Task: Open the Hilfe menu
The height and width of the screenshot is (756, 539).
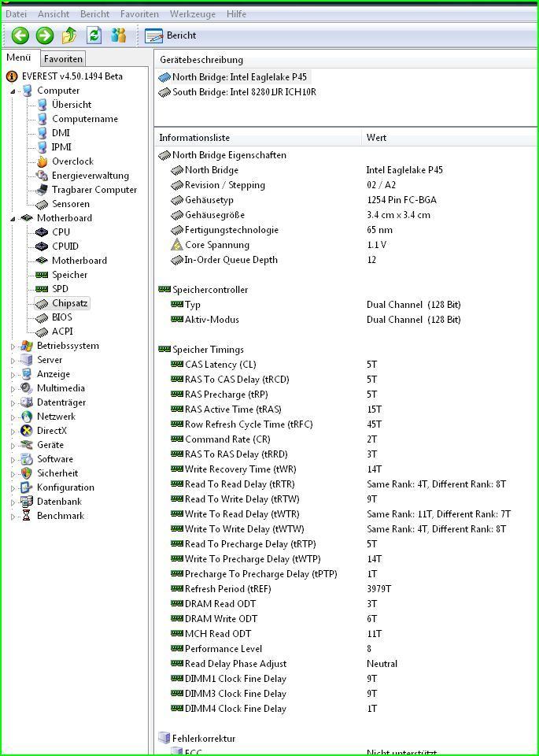Action: (237, 14)
